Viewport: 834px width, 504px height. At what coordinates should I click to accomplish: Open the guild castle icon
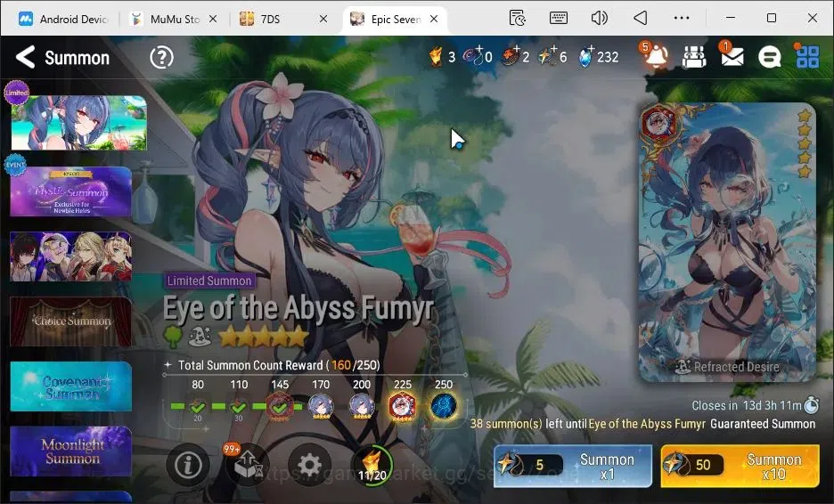694,57
